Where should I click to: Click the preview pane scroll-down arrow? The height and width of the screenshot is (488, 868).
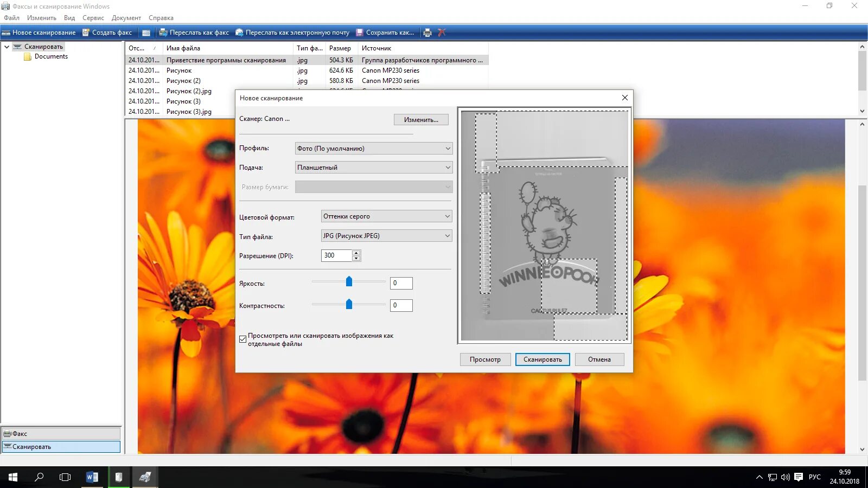coord(862,450)
